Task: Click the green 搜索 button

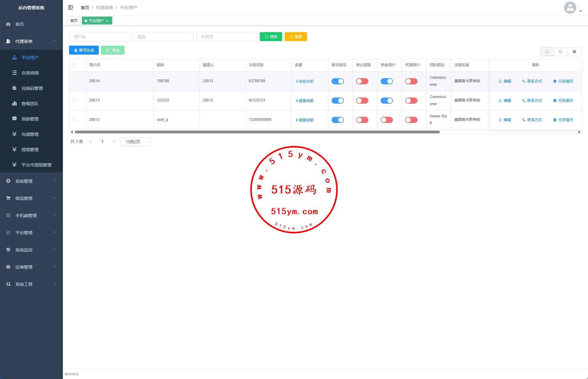Action: [x=271, y=37]
